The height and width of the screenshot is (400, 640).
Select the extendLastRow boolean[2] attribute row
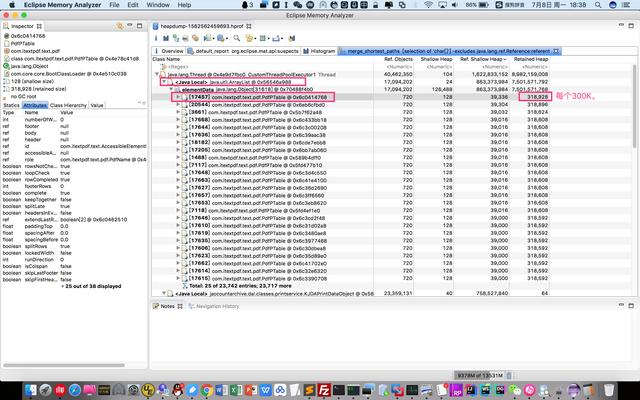point(74,220)
